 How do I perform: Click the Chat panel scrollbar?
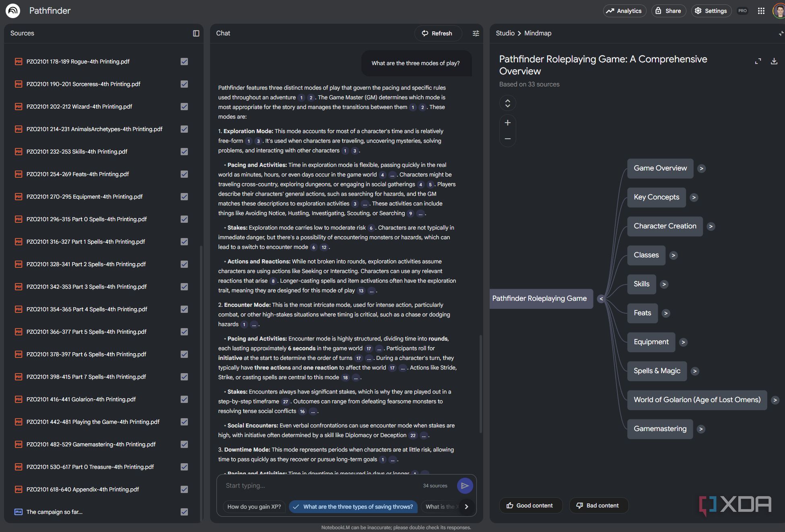tap(480, 384)
